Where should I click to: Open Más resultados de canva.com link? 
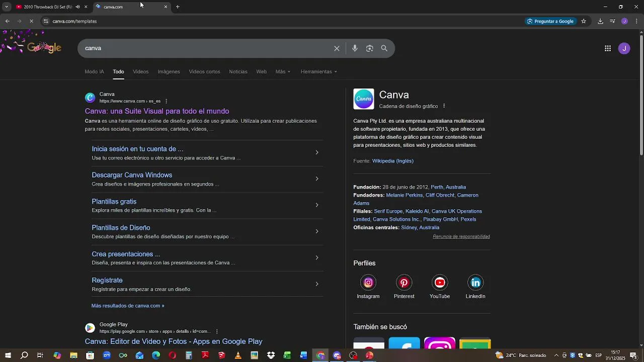[128, 306]
